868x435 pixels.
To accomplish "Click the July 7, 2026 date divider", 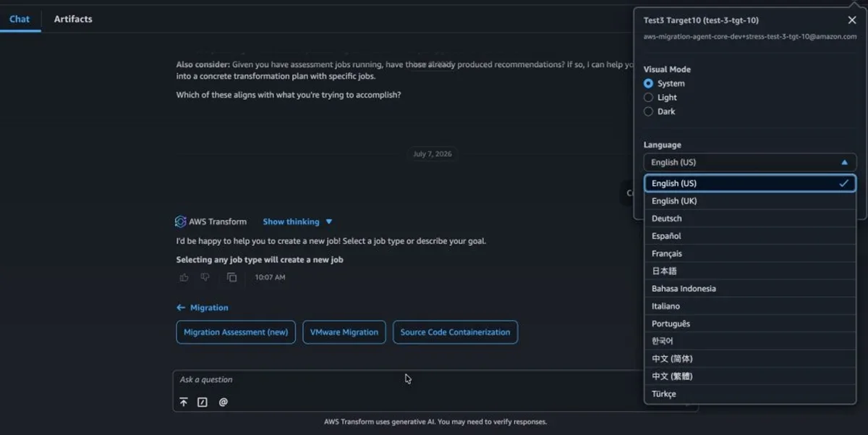I will (x=433, y=154).
